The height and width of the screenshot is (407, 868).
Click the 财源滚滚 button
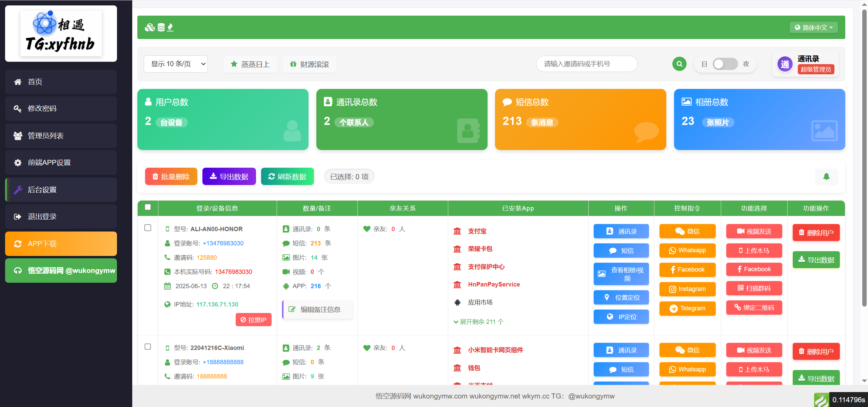310,64
